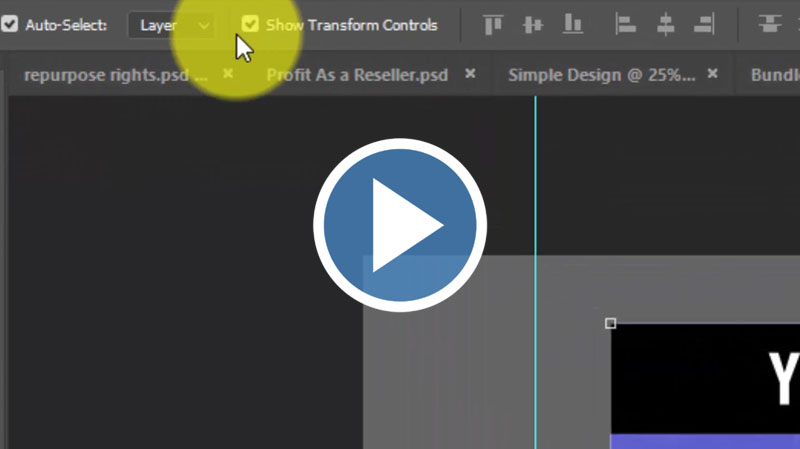Uncheck Show Transform Controls checkbox

tap(250, 24)
